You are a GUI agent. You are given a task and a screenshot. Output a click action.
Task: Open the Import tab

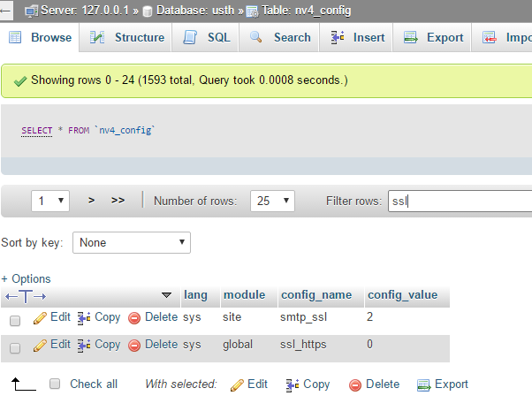(502, 37)
